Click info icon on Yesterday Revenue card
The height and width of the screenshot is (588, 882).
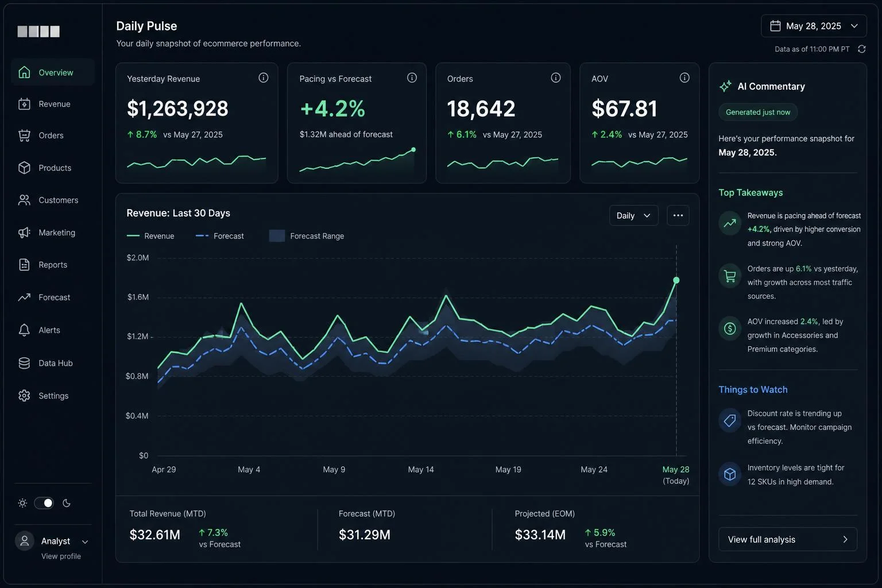[x=264, y=78]
